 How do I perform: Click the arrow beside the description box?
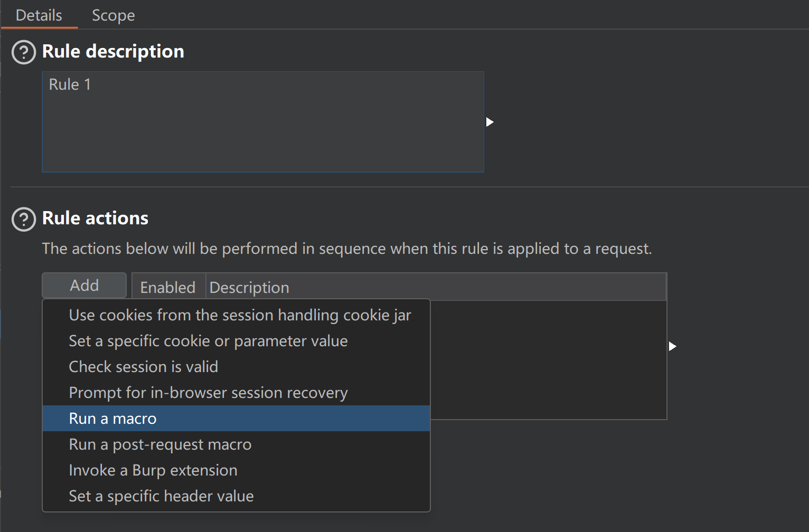pos(490,122)
